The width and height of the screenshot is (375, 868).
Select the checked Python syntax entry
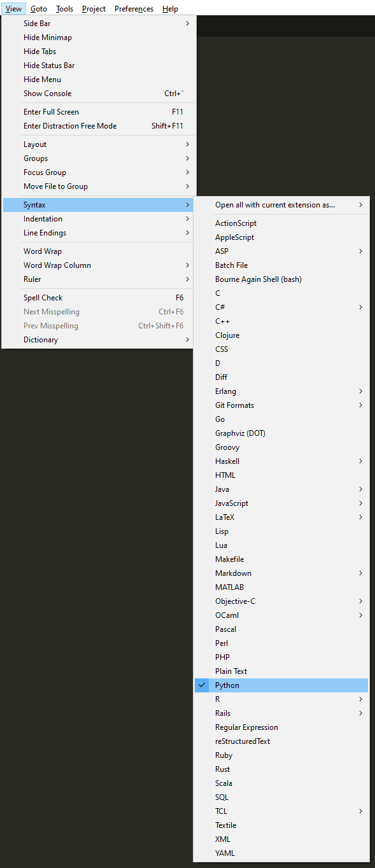[281, 685]
